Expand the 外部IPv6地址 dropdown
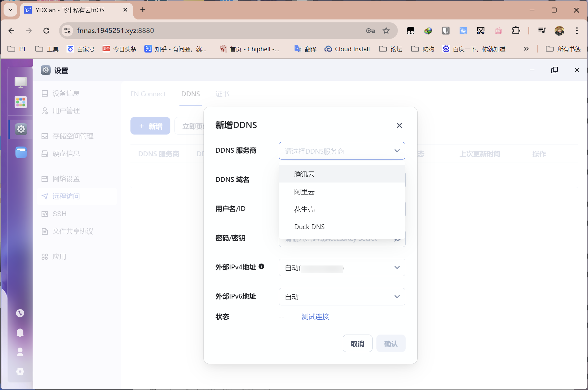Screen dimensions: 588x390 (x=342, y=297)
